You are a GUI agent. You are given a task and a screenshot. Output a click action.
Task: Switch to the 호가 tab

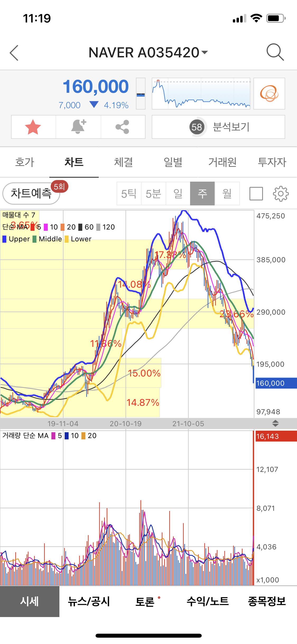tap(25, 162)
